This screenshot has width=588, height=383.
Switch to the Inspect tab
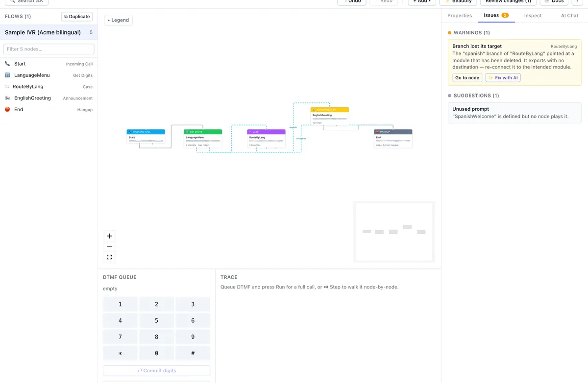tap(533, 16)
